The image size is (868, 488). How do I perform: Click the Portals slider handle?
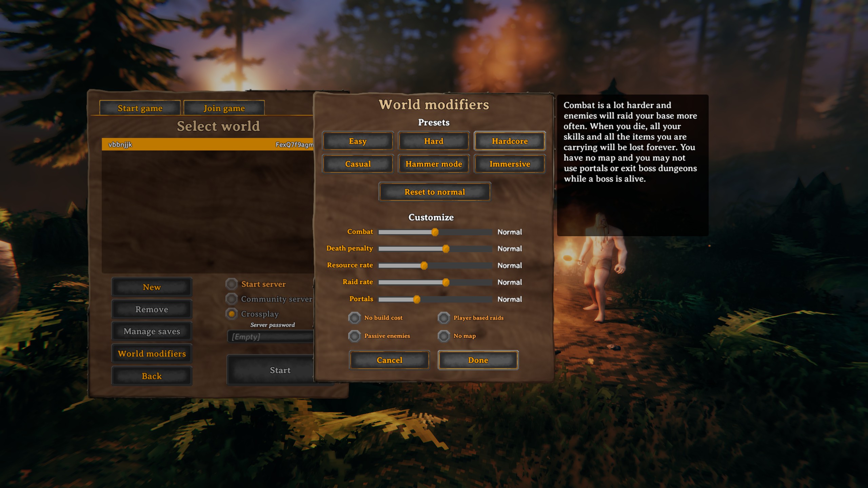[x=417, y=299]
